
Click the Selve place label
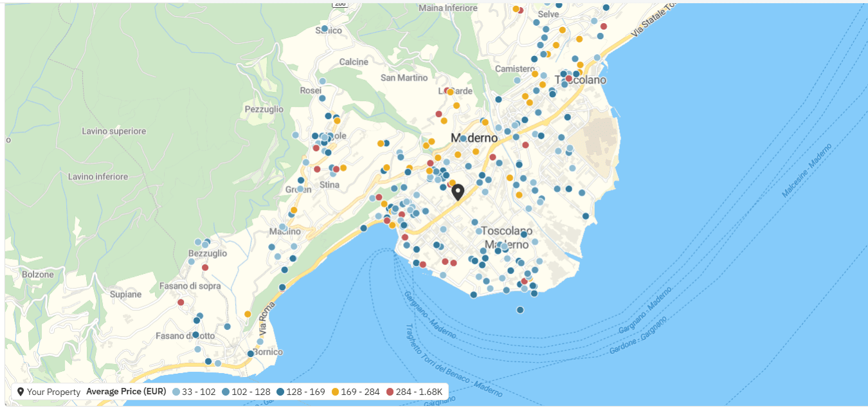pyautogui.click(x=548, y=14)
